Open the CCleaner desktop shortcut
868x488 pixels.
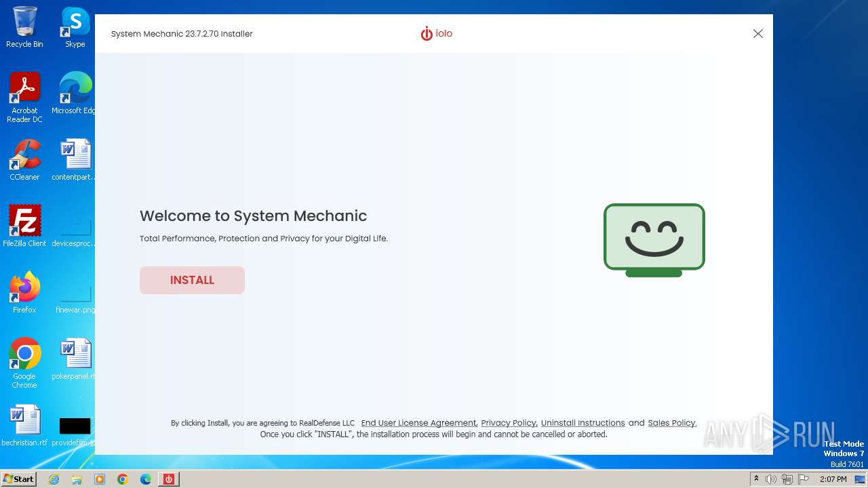tap(24, 160)
